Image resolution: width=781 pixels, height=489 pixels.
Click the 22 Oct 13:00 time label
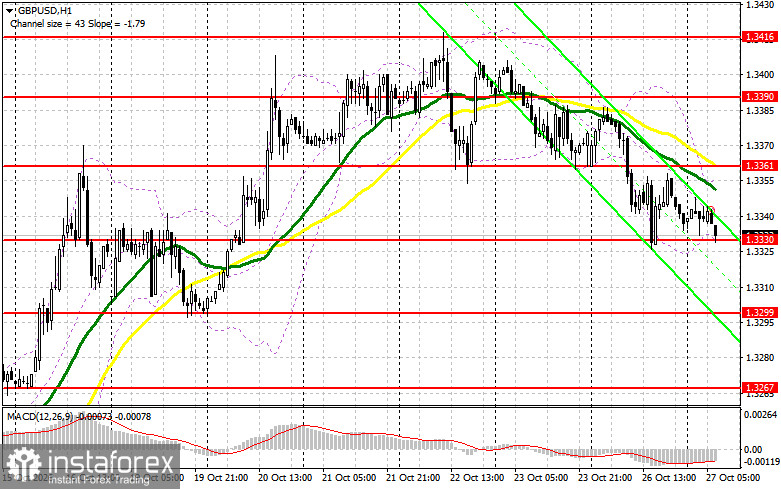[x=477, y=478]
